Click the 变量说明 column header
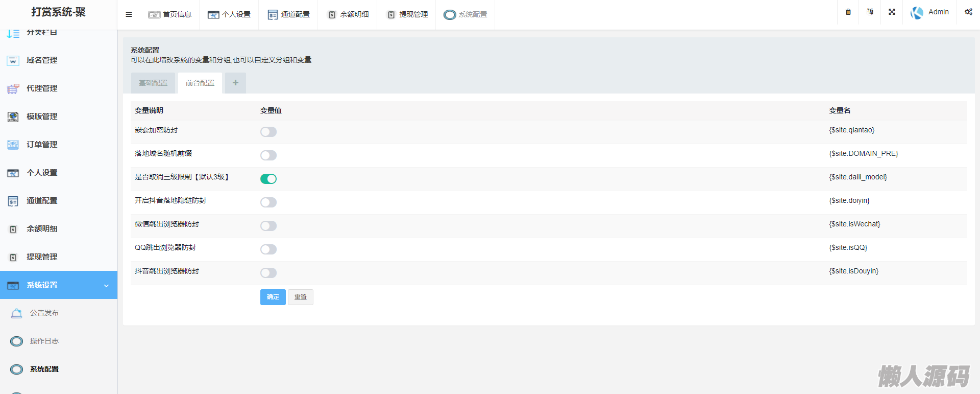980x394 pixels. (149, 111)
